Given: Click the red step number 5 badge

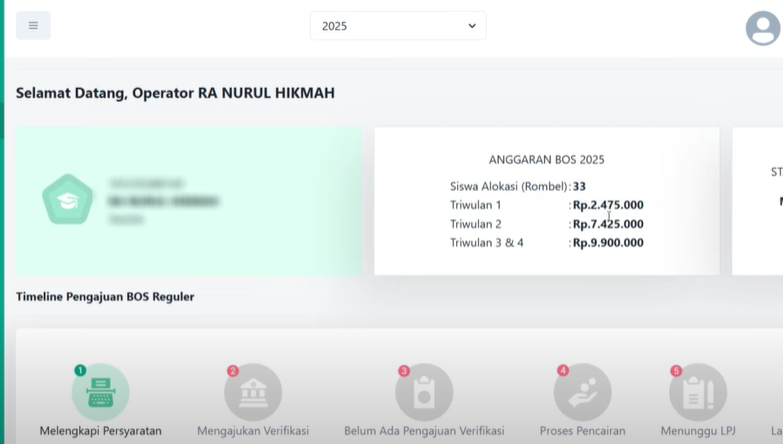Looking at the screenshot, I should click(x=676, y=371).
